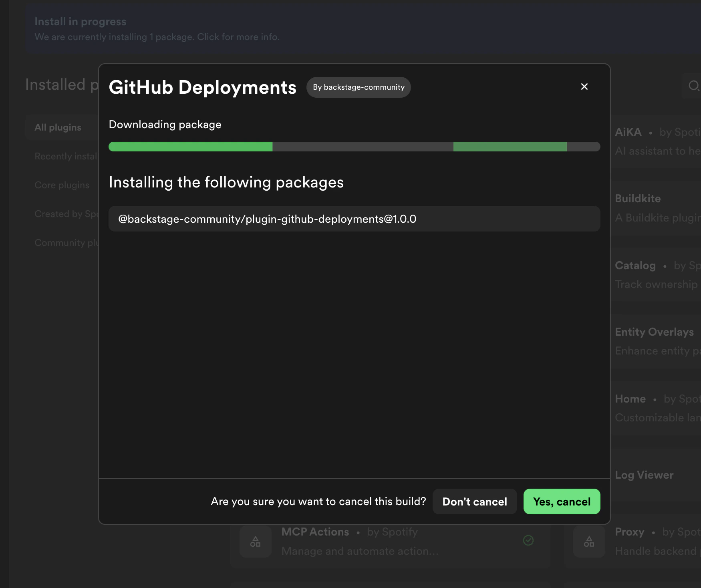The width and height of the screenshot is (701, 588).
Task: Open the Install in progress banner
Action: click(363, 29)
